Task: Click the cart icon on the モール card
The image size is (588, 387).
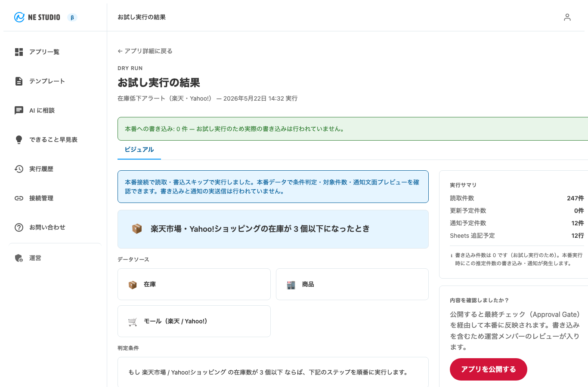Action: 133,322
